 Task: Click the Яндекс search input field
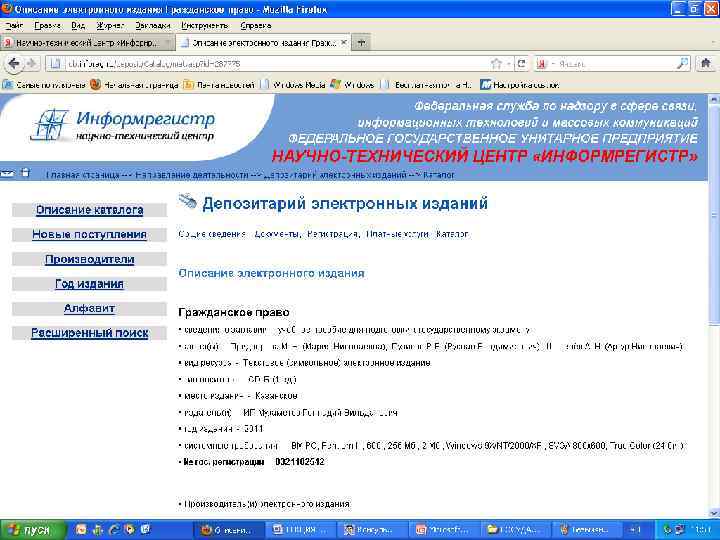click(613, 64)
